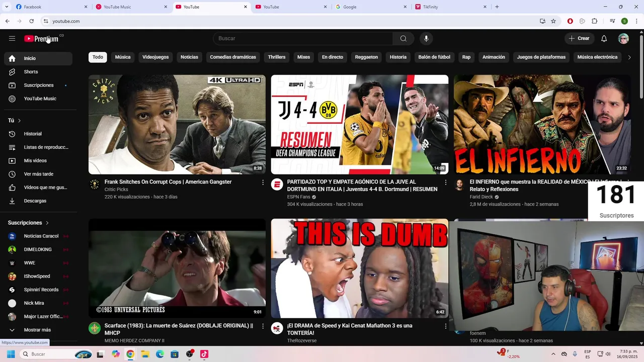The height and width of the screenshot is (362, 644).
Task: Open File Explorer in the taskbar
Action: (145, 354)
